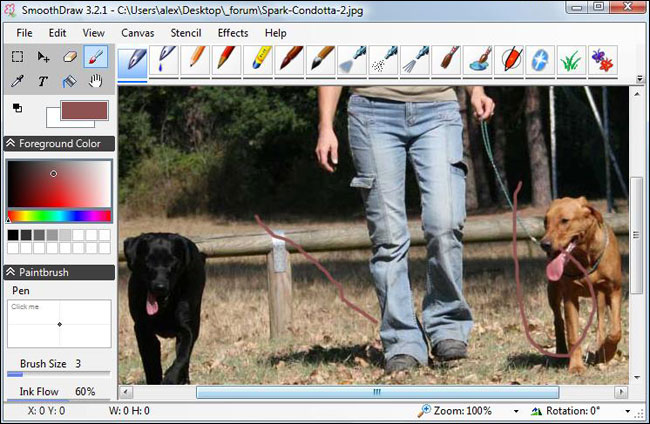The image size is (650, 424).
Task: Select the Eraser tool
Action: pos(70,57)
